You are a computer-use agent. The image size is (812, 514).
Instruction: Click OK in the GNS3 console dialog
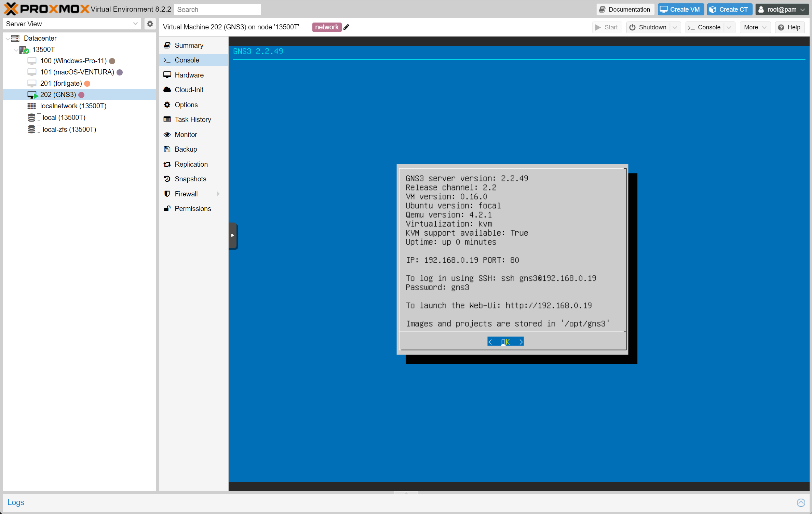[x=505, y=342]
